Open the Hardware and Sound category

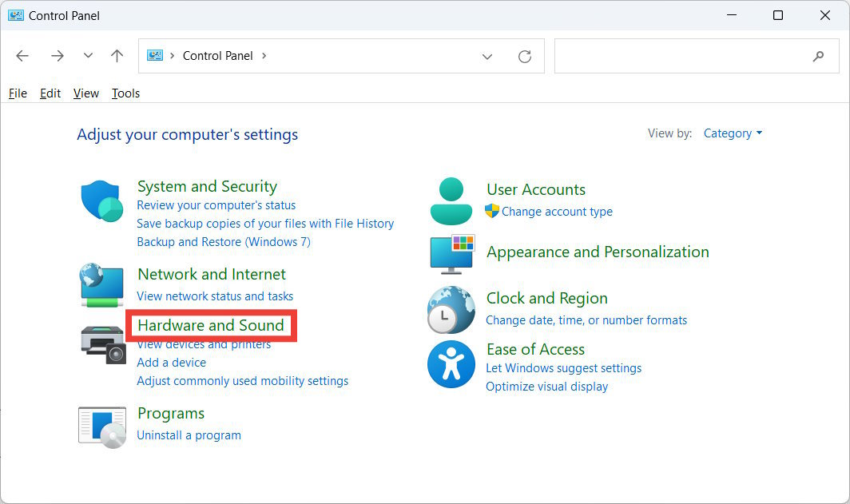click(x=211, y=326)
